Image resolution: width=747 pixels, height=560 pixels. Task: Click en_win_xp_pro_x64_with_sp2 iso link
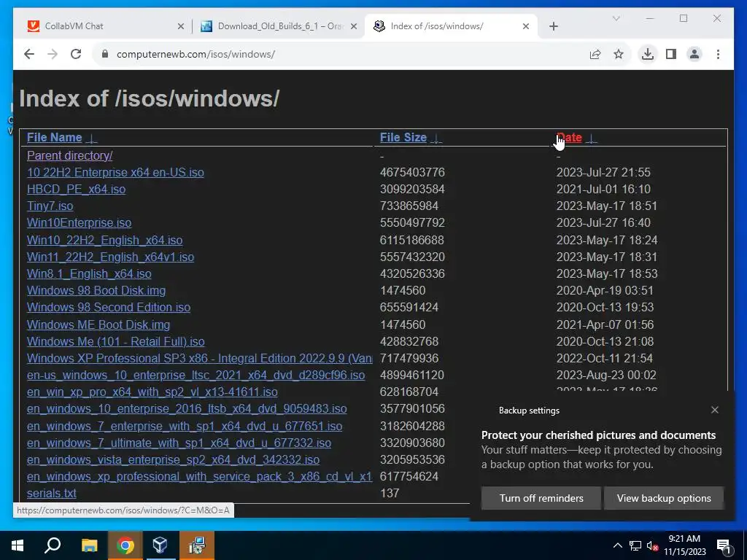click(x=152, y=392)
